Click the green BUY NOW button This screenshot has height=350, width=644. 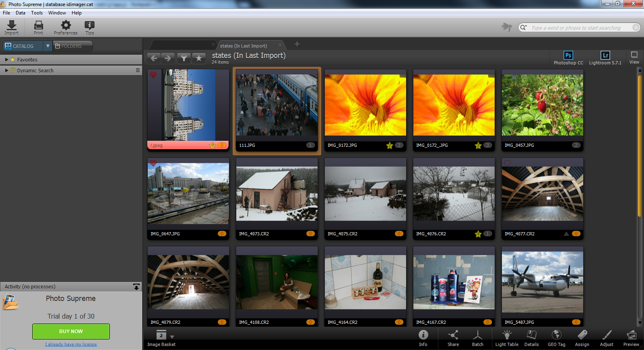[x=71, y=331]
